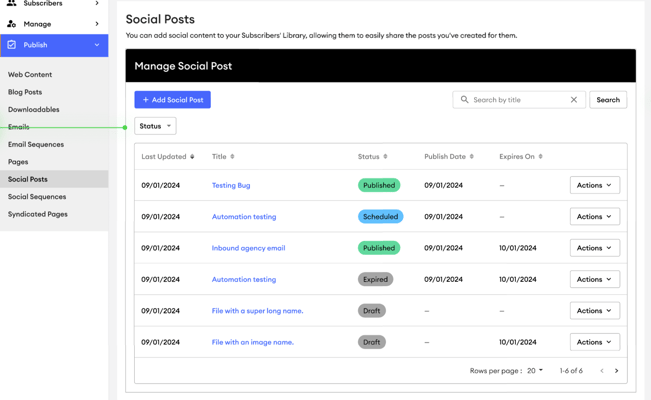
Task: Select Syndicated Pages in sidebar
Action: pos(38,214)
